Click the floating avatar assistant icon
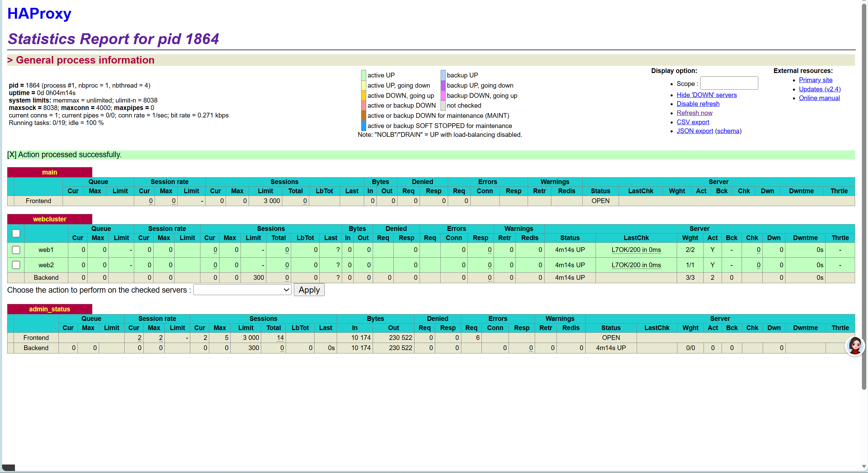 coord(854,346)
